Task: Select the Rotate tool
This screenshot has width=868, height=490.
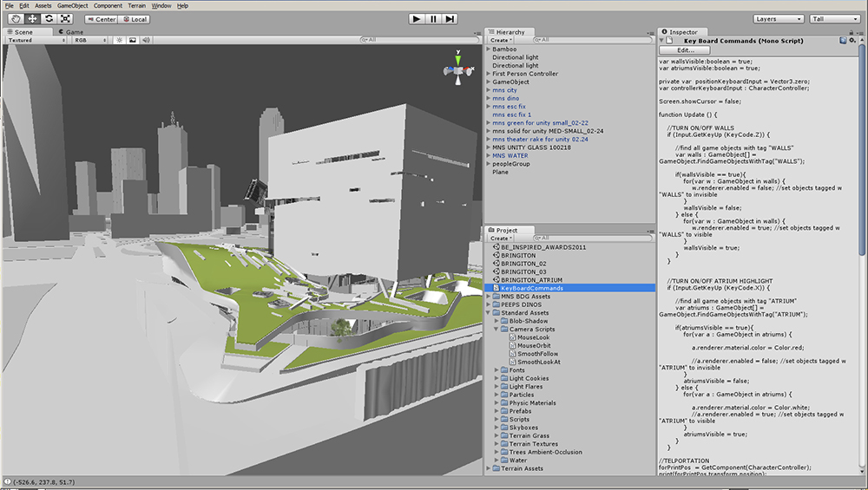Action: [49, 18]
